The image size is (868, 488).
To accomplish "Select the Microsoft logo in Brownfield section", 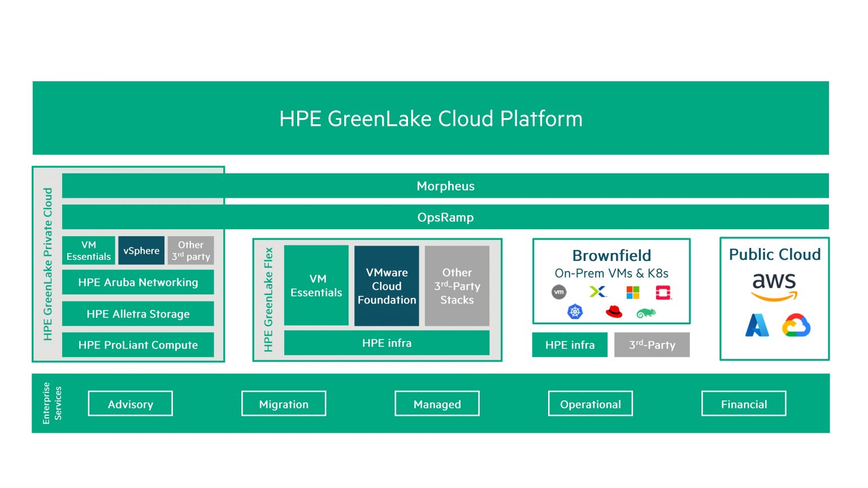I will click(632, 291).
